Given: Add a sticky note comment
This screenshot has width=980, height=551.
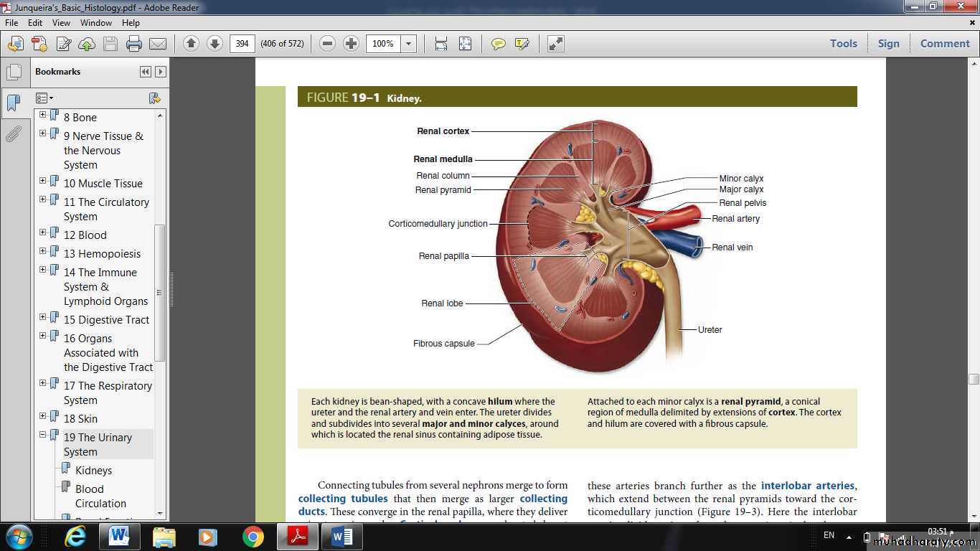Looking at the screenshot, I should [498, 44].
